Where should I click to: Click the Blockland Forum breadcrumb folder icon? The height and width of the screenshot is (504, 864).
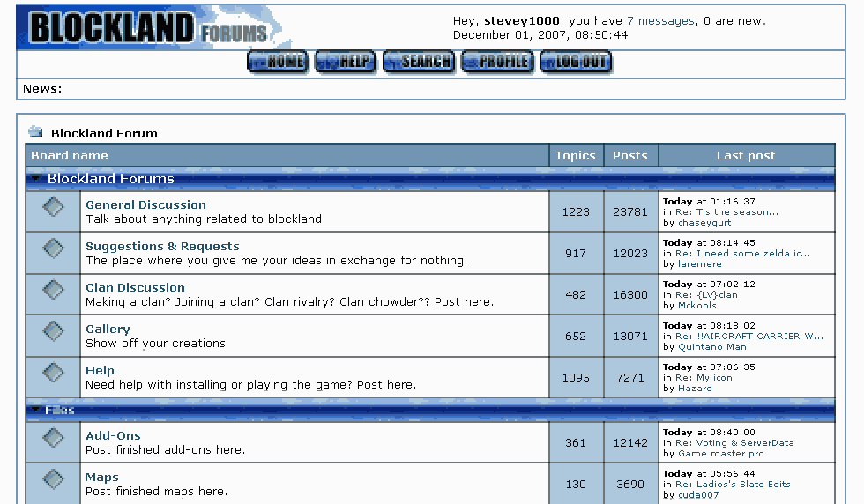coord(35,133)
